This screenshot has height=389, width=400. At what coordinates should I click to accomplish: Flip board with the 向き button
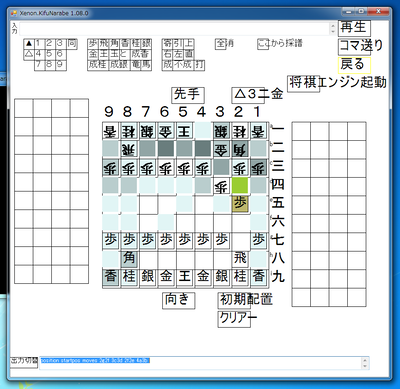point(178,300)
